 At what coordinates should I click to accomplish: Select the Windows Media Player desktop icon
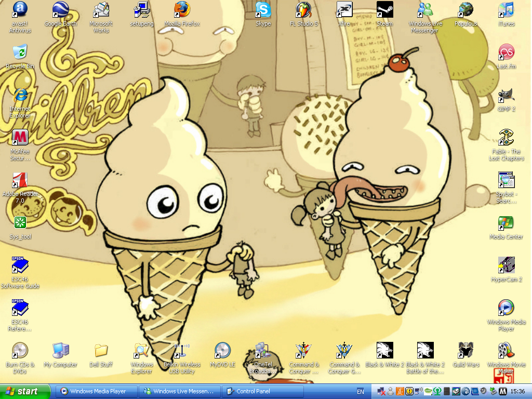click(x=506, y=316)
